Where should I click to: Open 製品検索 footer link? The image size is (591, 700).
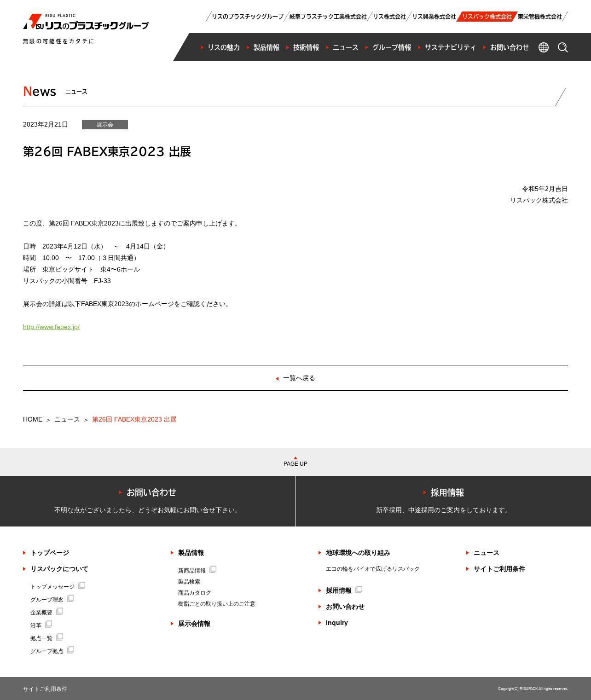click(x=189, y=582)
